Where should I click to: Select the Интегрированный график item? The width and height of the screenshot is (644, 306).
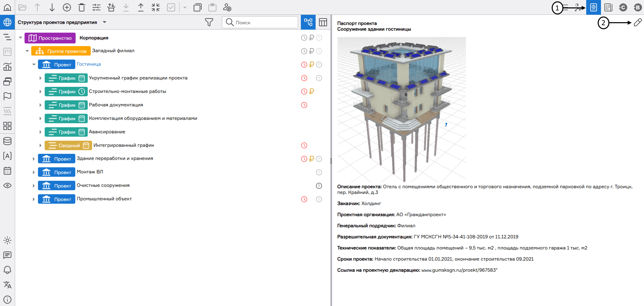click(x=124, y=145)
